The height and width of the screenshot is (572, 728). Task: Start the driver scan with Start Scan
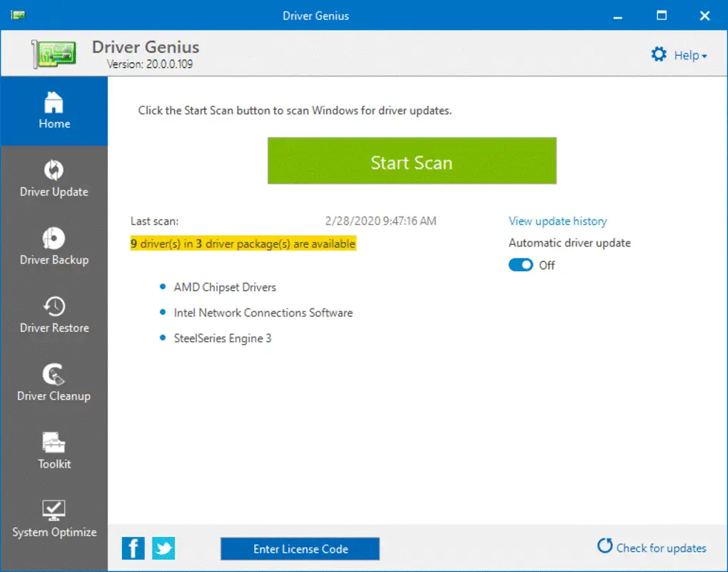coord(412,161)
